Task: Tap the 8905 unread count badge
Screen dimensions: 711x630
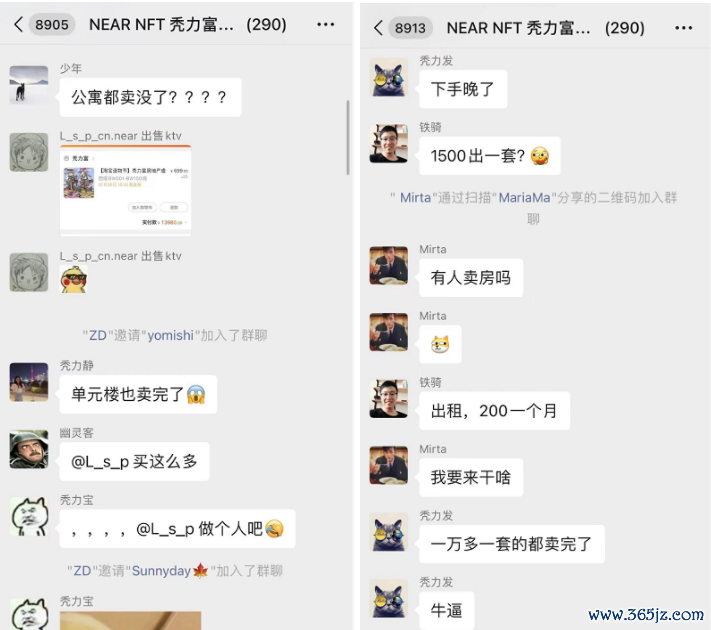Action: (x=52, y=24)
